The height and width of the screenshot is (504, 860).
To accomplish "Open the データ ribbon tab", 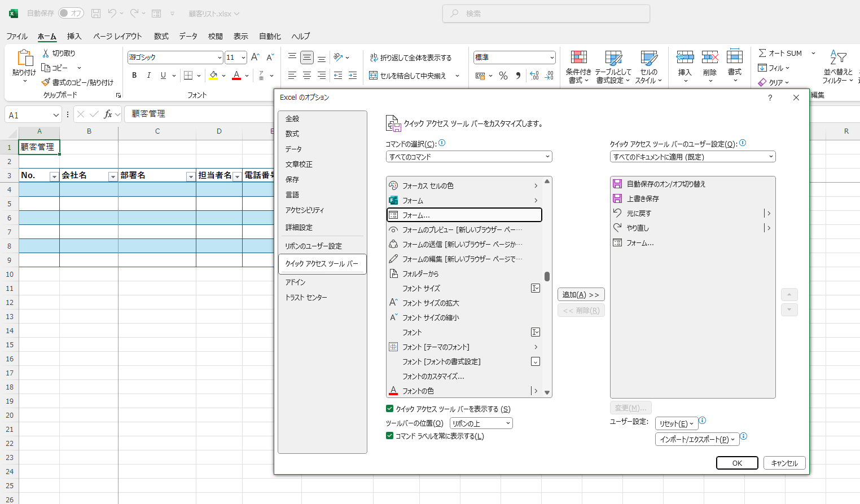I will click(x=188, y=36).
